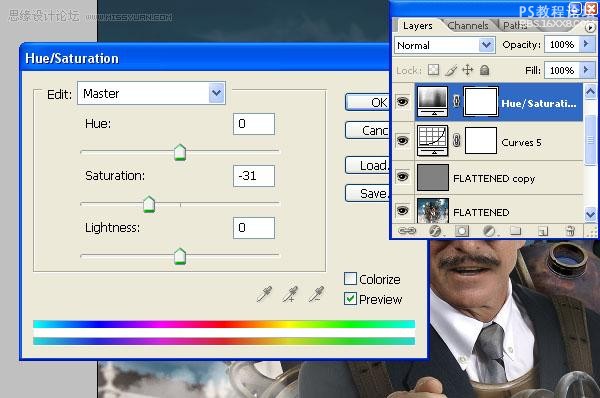
Task: Click the Lightness value field
Action: click(254, 228)
